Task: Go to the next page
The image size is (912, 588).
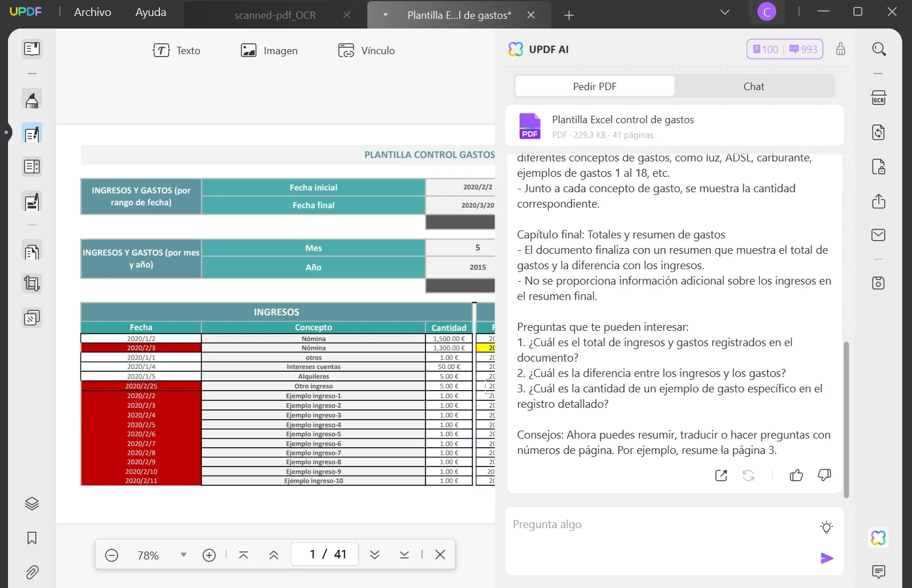Action: coord(375,555)
